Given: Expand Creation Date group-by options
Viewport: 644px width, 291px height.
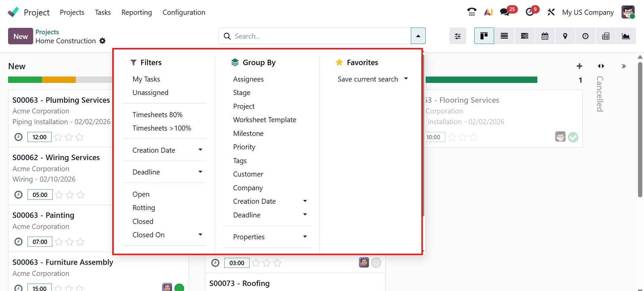Looking at the screenshot, I should pyautogui.click(x=267, y=201).
